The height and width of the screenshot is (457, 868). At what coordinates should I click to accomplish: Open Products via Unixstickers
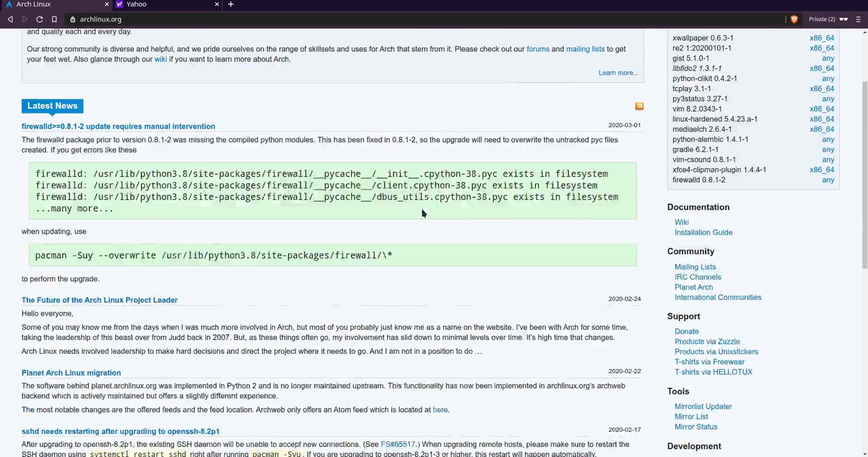click(x=716, y=351)
